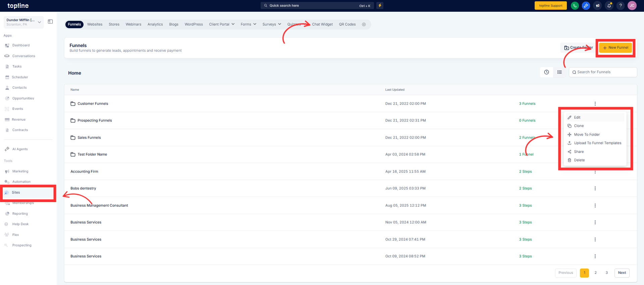Click the blue tool icon in header

pos(586,6)
